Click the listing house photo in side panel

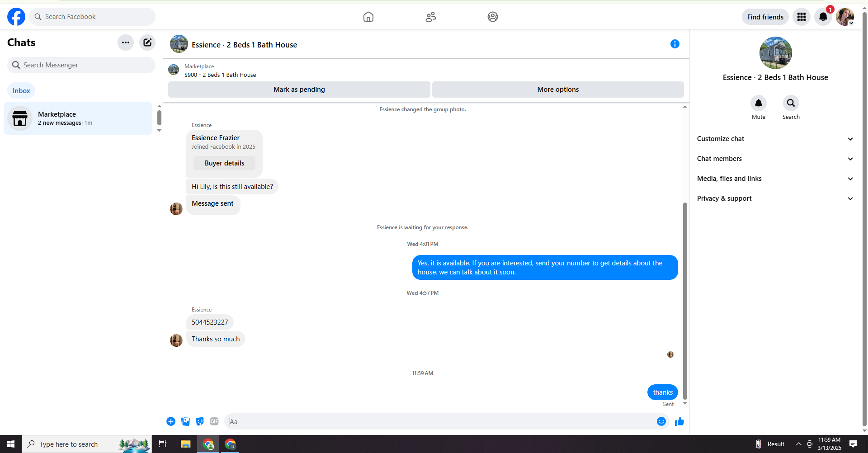[776, 53]
